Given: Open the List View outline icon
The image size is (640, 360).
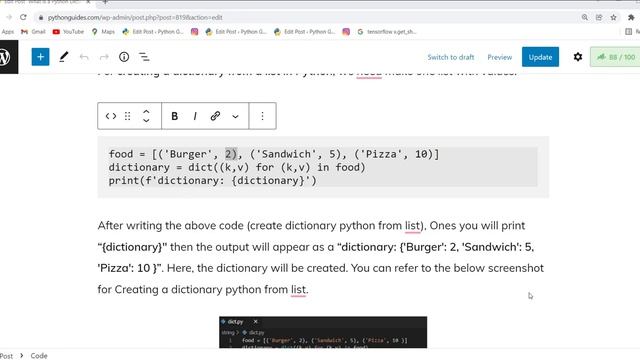Looking at the screenshot, I should (144, 57).
